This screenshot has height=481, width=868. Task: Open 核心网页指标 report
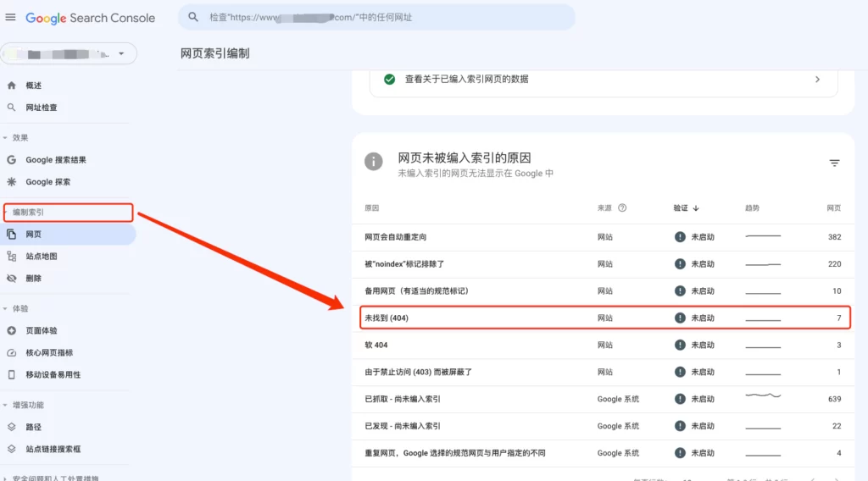[49, 353]
